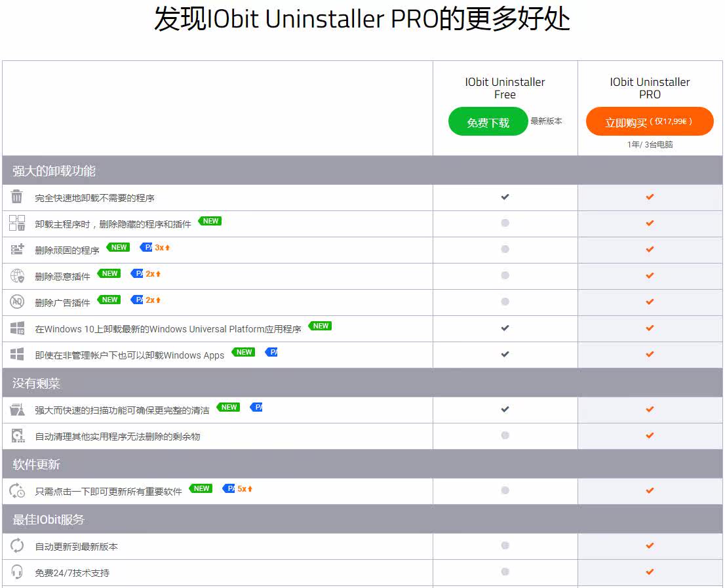Click the text 删除顽固的程序

(x=67, y=250)
